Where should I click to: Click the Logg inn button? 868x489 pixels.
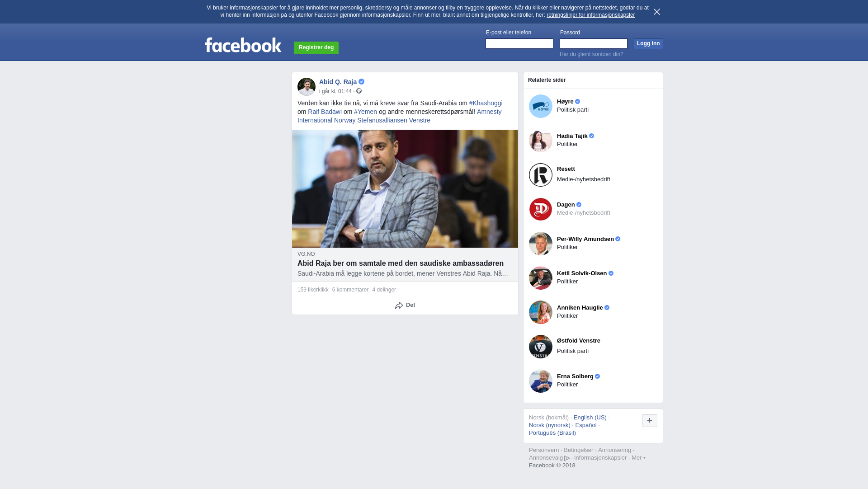pyautogui.click(x=648, y=44)
